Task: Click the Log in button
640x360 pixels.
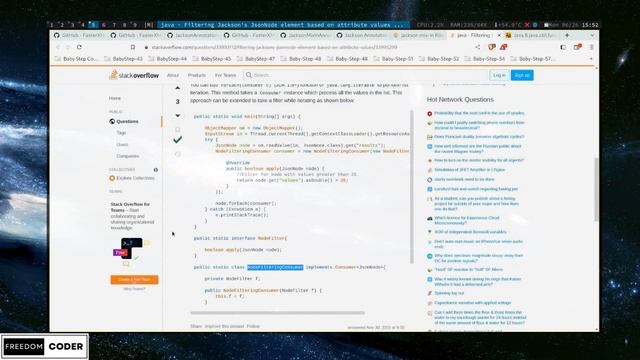Action: 499,75
